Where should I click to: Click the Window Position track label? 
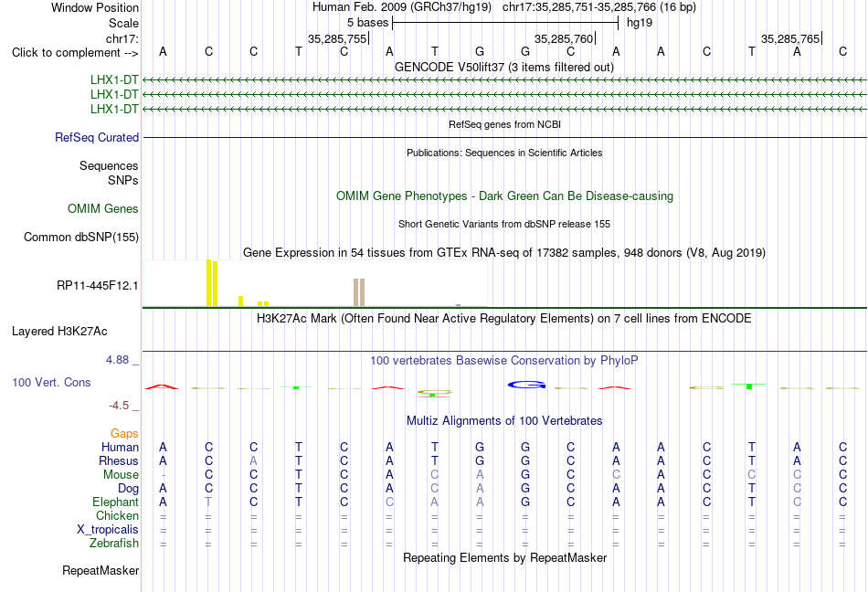tap(95, 7)
